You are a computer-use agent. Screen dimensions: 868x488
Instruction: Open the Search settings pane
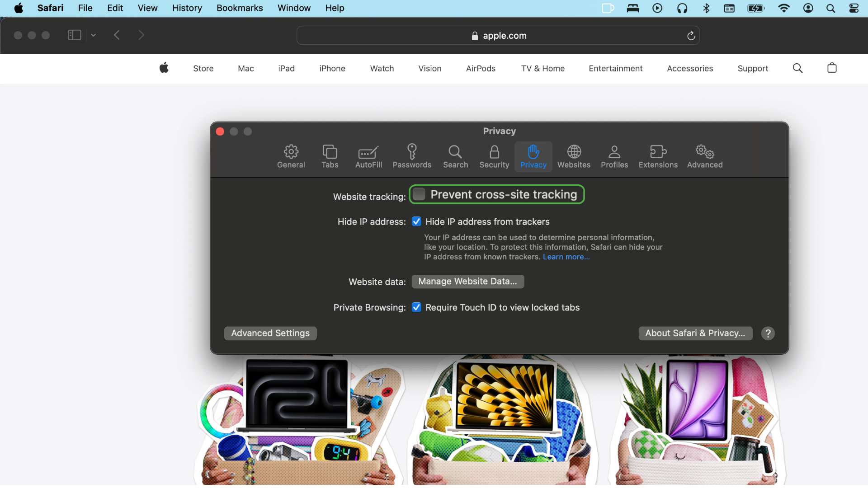pos(455,156)
